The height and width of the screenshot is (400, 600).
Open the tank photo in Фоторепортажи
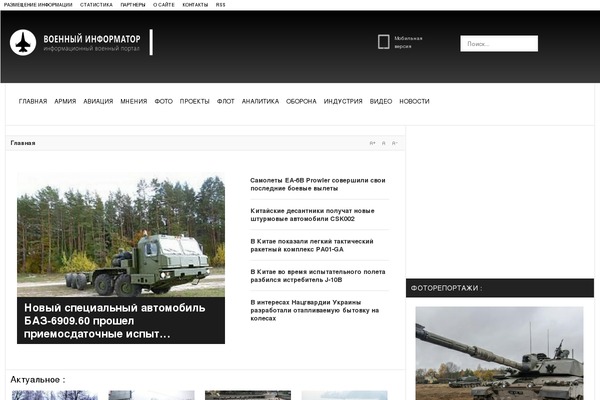(x=499, y=353)
